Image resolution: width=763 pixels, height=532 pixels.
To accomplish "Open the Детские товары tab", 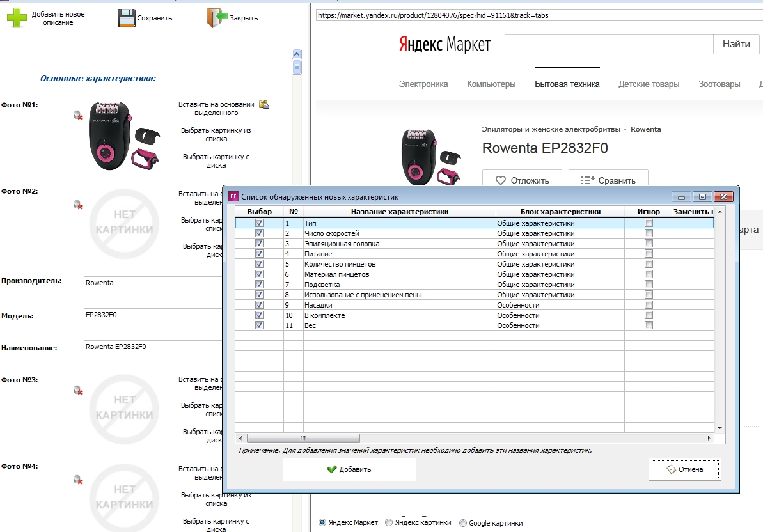I will tap(649, 84).
